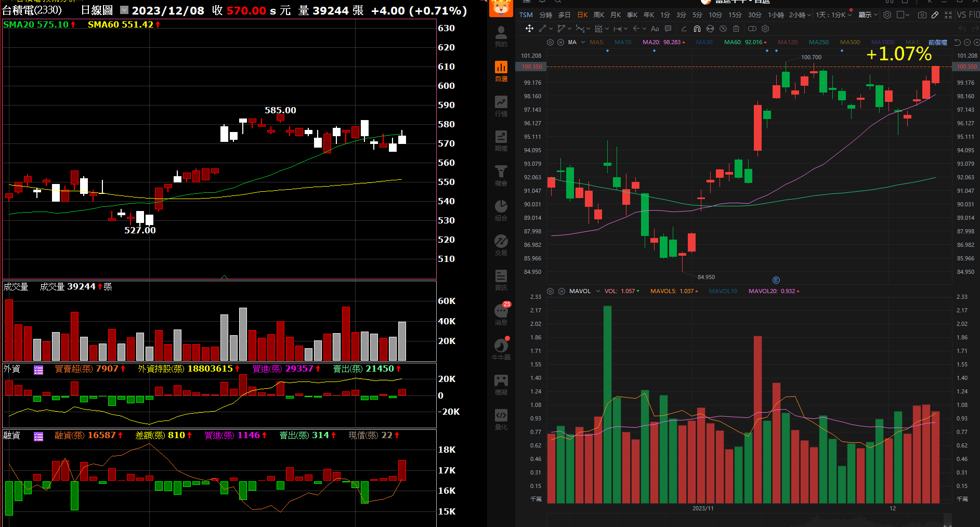Switch to 周K weekly tab
The height and width of the screenshot is (527, 980).
tap(599, 15)
